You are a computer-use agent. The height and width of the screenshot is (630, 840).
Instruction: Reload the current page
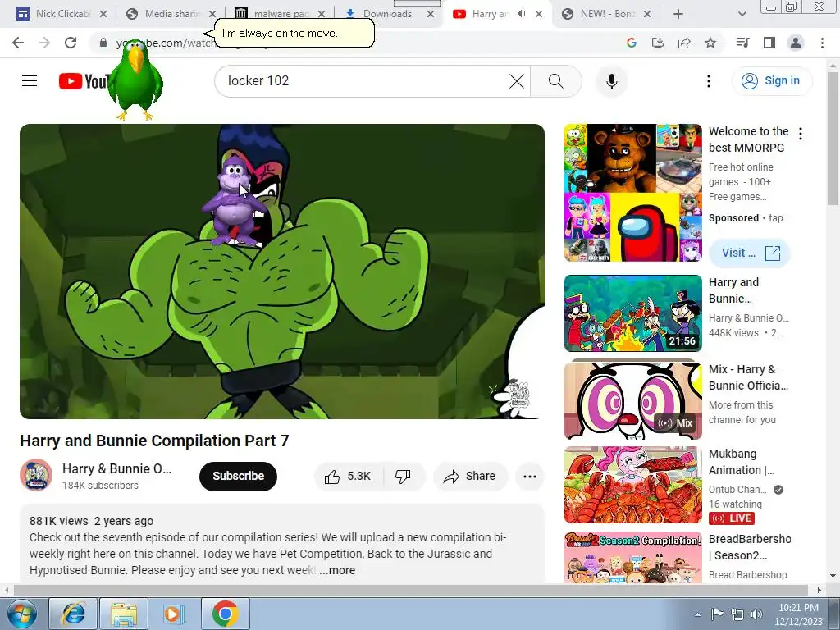point(71,43)
